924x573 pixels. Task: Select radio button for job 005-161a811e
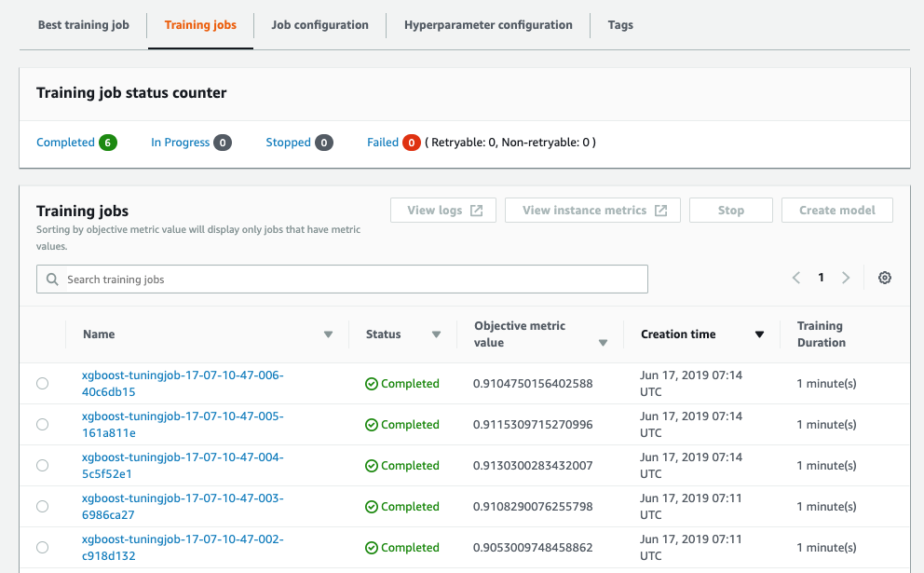pos(43,425)
